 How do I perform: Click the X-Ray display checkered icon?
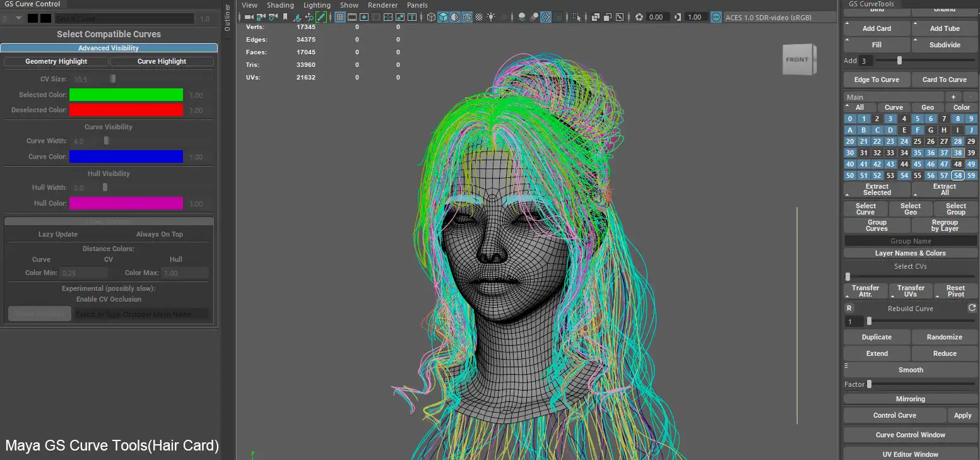click(480, 17)
